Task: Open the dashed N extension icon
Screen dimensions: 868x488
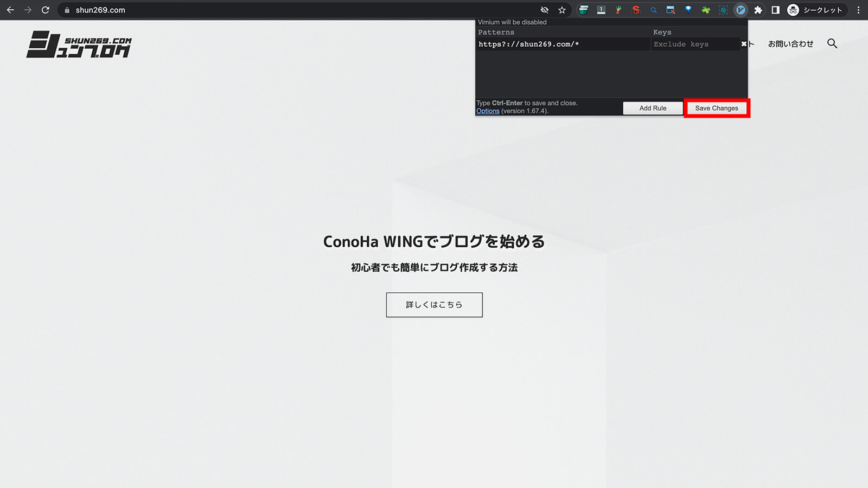Action: (723, 10)
